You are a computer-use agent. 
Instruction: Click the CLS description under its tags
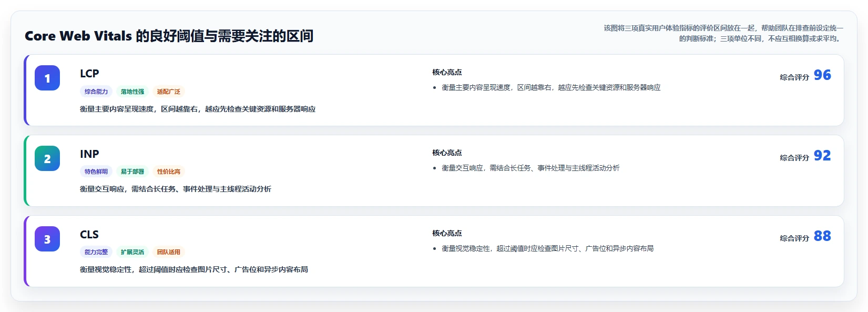coord(194,269)
